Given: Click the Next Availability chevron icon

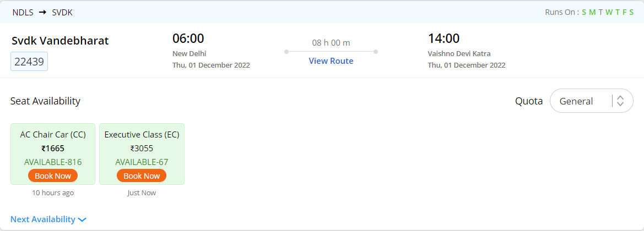Looking at the screenshot, I should tap(82, 219).
